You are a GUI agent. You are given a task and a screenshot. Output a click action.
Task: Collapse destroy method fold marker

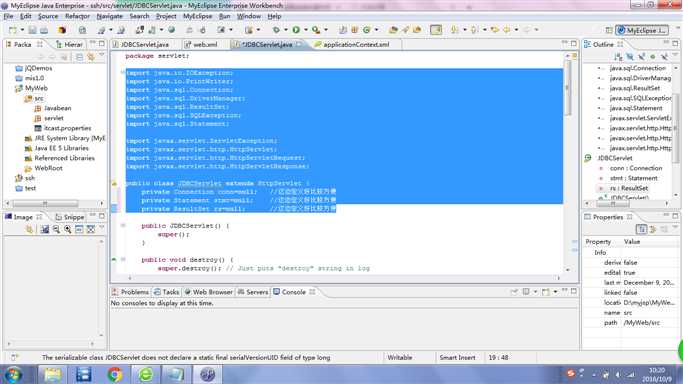[x=123, y=259]
